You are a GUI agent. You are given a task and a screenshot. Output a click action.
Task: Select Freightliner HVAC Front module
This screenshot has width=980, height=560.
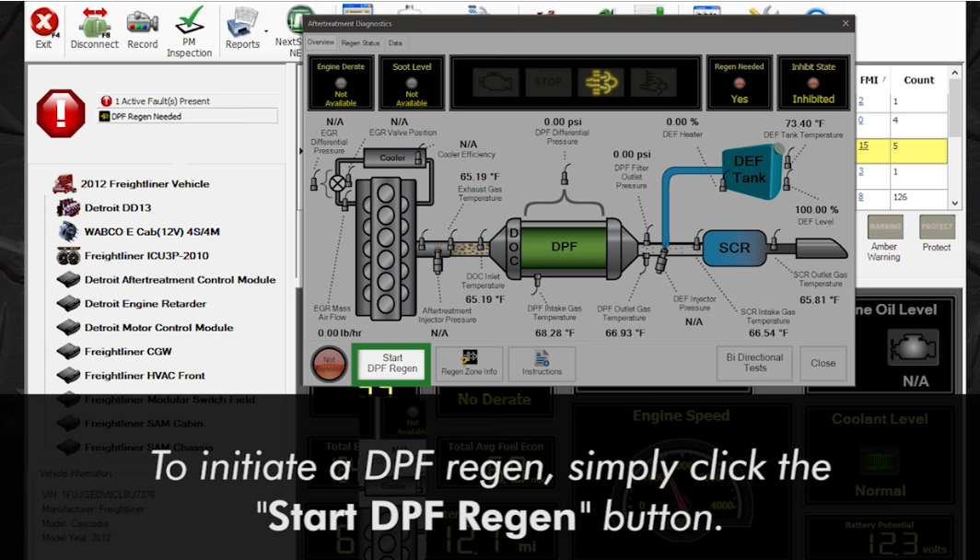(145, 376)
